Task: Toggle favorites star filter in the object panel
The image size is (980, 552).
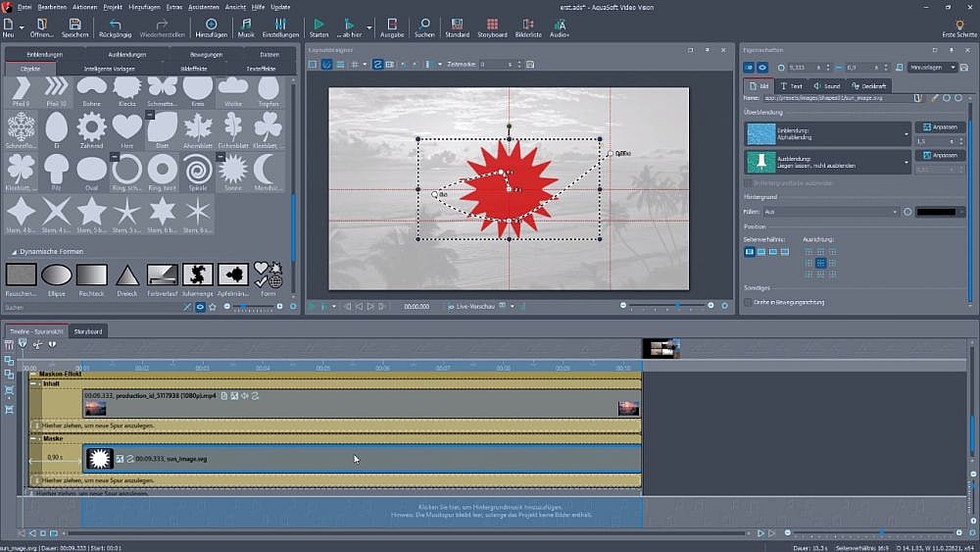Action: pyautogui.click(x=213, y=307)
